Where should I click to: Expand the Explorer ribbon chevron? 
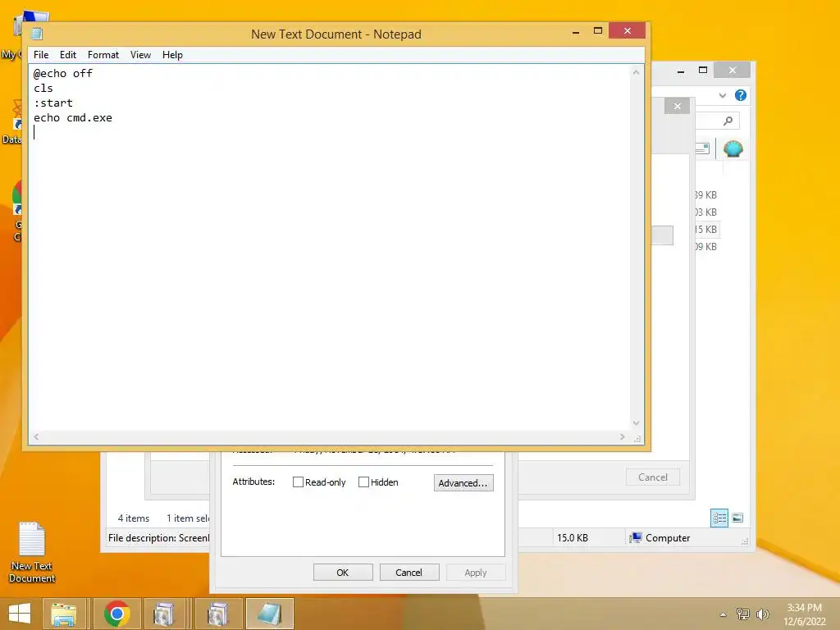coord(722,95)
